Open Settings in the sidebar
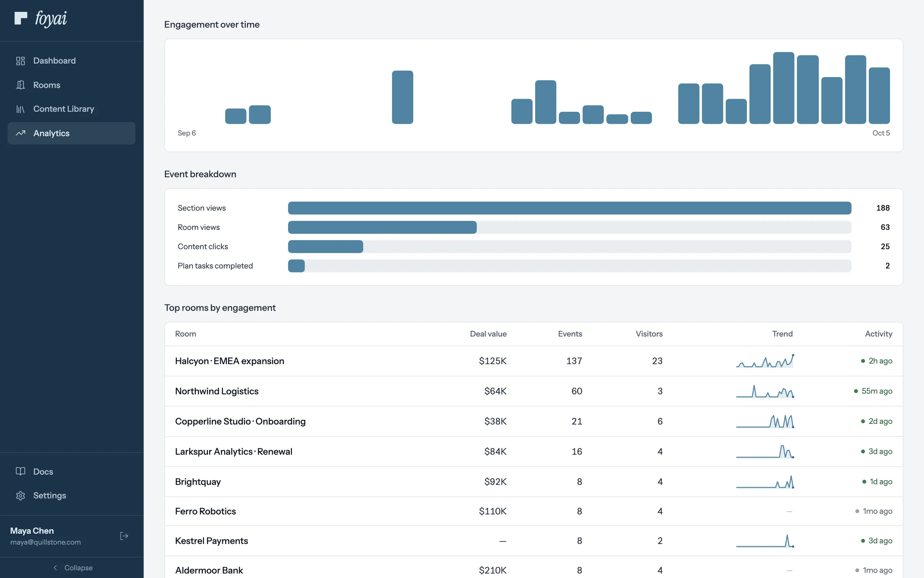Viewport: 924px width, 578px height. point(71,496)
